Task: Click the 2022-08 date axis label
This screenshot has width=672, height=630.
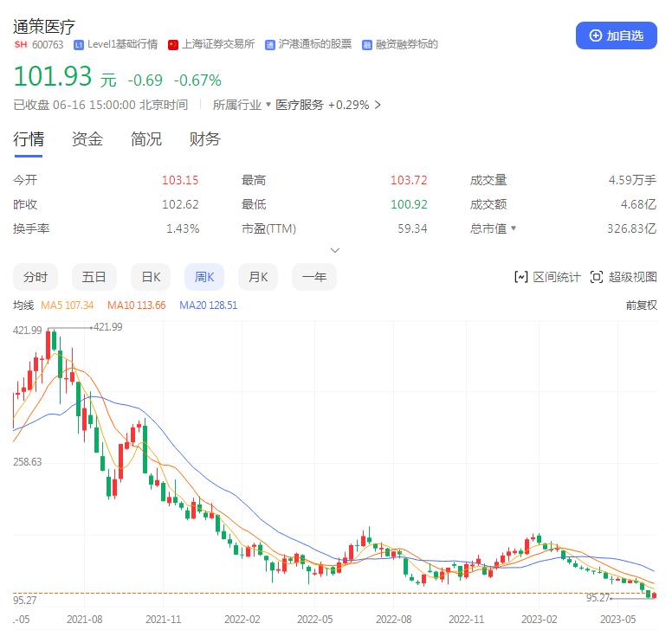Action: coord(393,620)
